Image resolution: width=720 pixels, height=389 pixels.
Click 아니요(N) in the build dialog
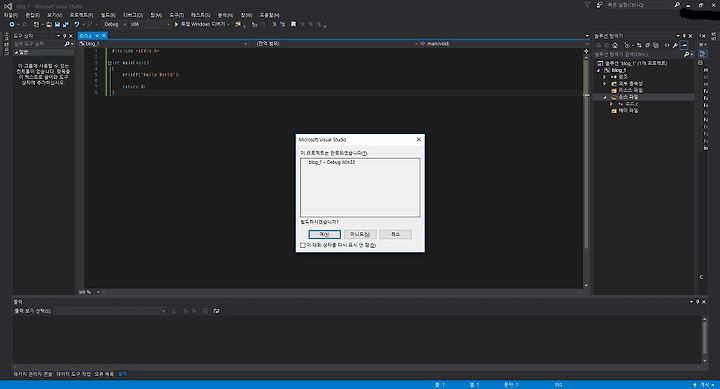[x=360, y=234]
